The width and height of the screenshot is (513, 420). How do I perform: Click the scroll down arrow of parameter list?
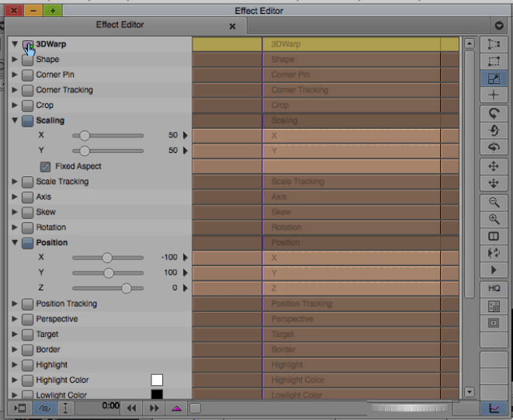[x=470, y=392]
